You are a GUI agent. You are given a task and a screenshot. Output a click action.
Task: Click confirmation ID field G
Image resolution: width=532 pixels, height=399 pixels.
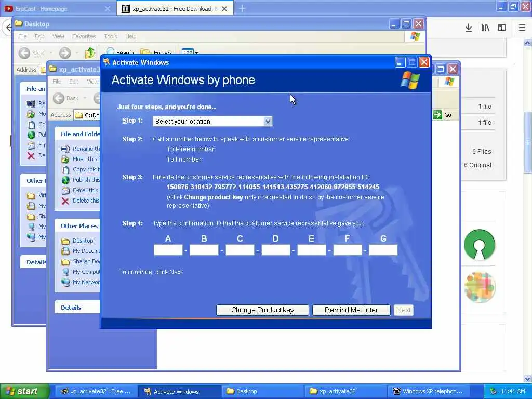coord(383,250)
